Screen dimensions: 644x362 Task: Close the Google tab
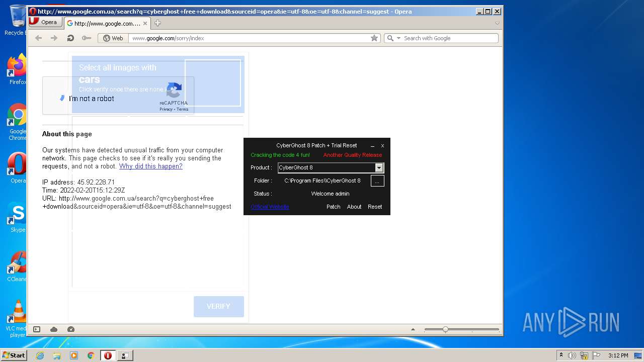(145, 23)
